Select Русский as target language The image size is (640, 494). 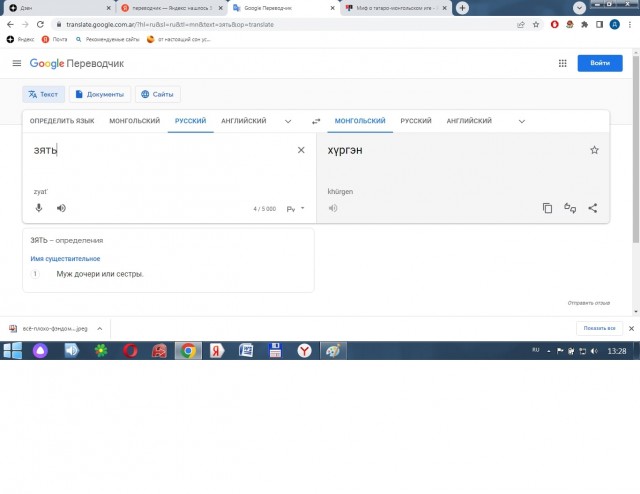[x=416, y=121]
